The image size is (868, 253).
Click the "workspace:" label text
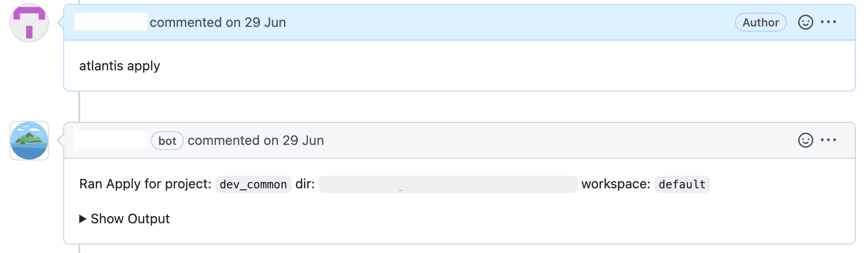[616, 184]
